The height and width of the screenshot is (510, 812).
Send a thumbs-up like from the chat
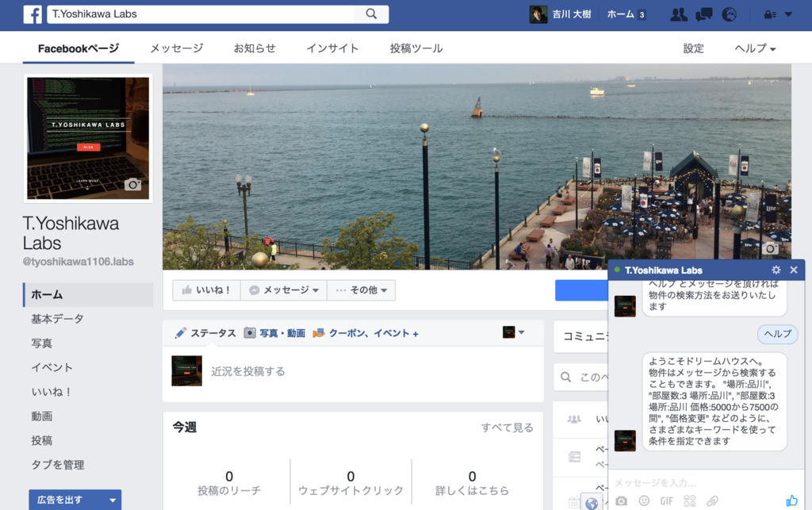793,500
